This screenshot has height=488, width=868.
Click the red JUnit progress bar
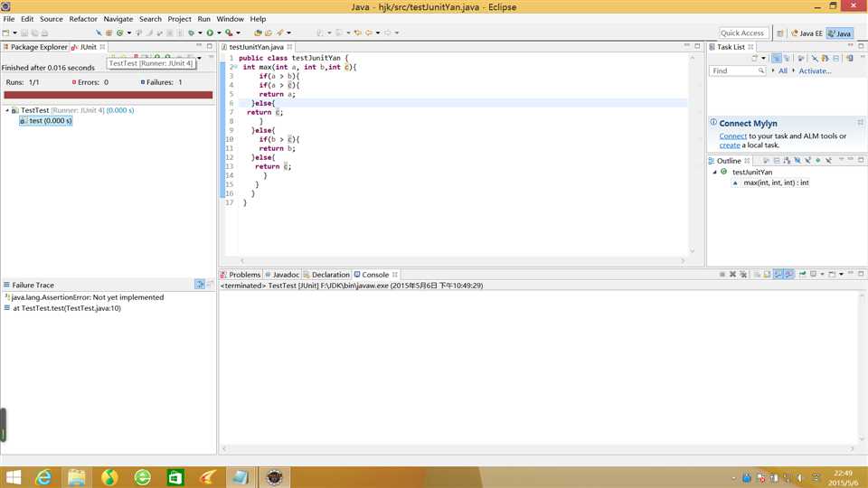point(108,95)
